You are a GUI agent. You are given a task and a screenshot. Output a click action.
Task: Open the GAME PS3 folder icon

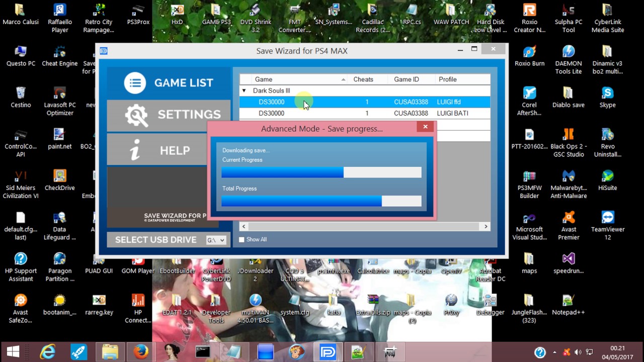216,15
